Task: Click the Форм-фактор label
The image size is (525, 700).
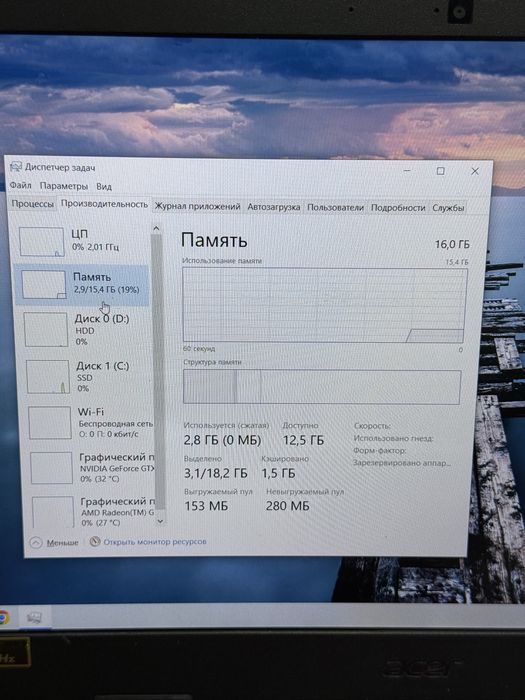Action: (379, 451)
